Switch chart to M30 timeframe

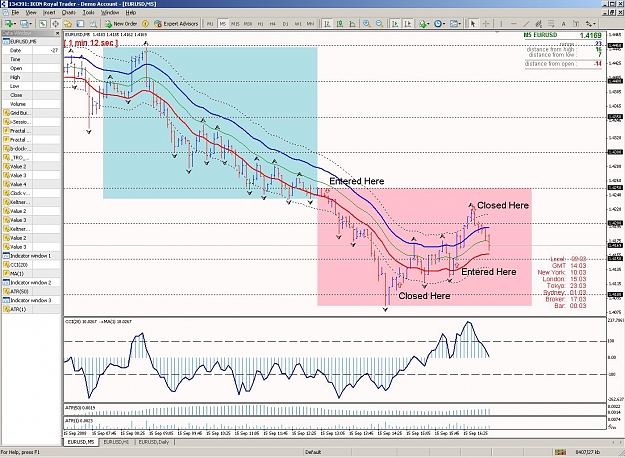tap(248, 24)
